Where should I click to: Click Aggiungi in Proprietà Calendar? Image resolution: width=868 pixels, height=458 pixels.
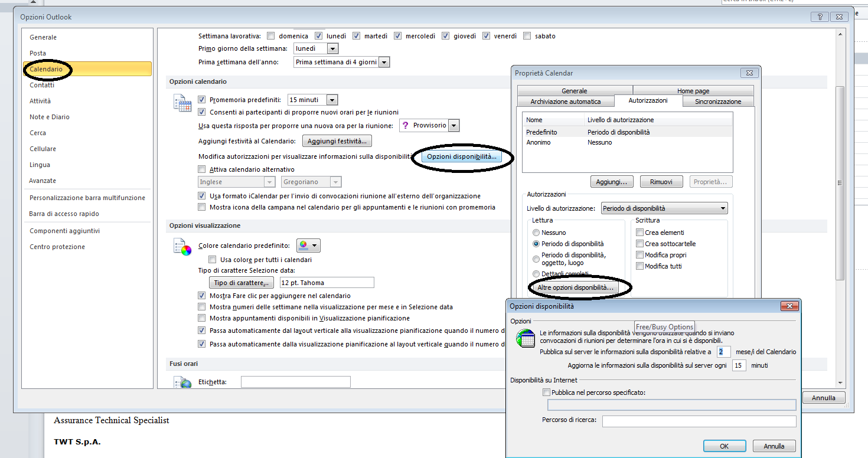coord(612,182)
